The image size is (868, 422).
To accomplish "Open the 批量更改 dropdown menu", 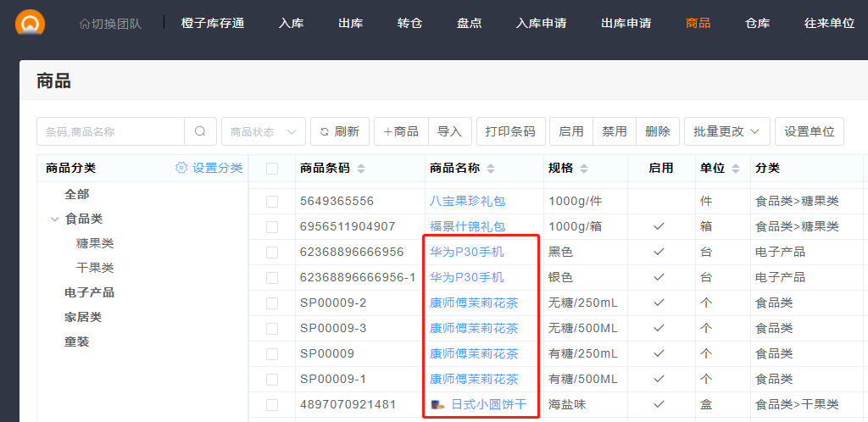I will 726,131.
